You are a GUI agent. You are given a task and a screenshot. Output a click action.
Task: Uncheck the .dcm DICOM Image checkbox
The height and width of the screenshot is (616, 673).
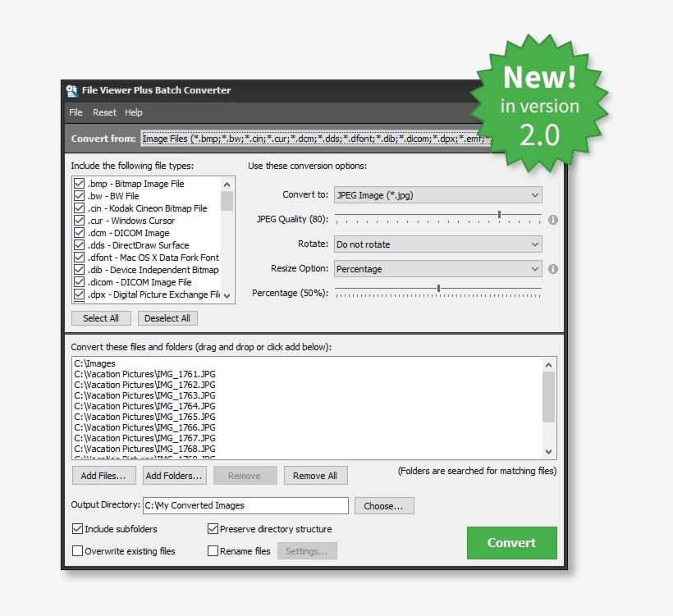pyautogui.click(x=79, y=233)
